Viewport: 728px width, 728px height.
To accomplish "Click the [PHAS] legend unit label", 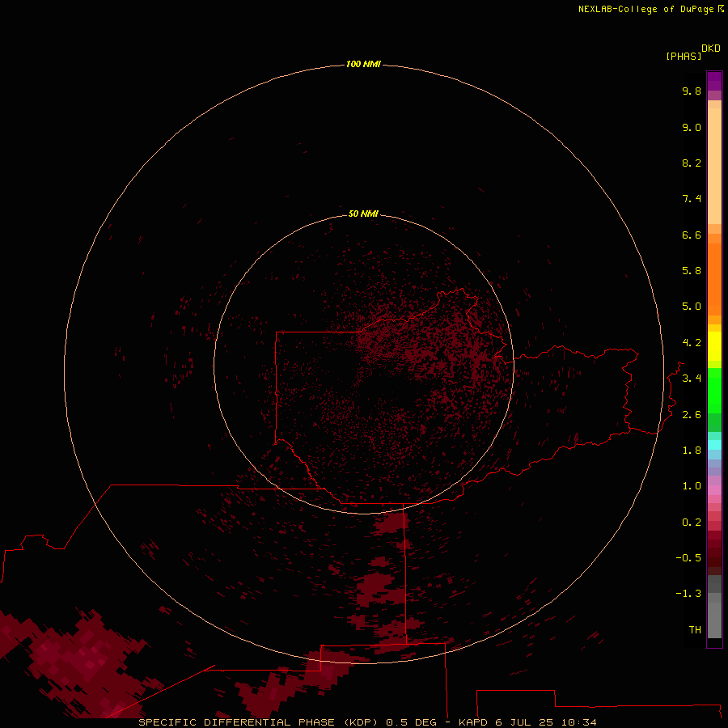I will (x=684, y=57).
